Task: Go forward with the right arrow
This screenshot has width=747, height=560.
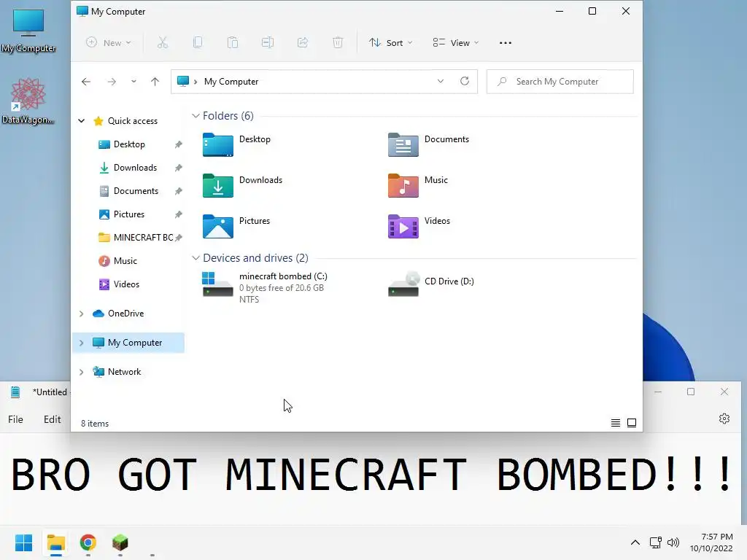Action: [112, 82]
